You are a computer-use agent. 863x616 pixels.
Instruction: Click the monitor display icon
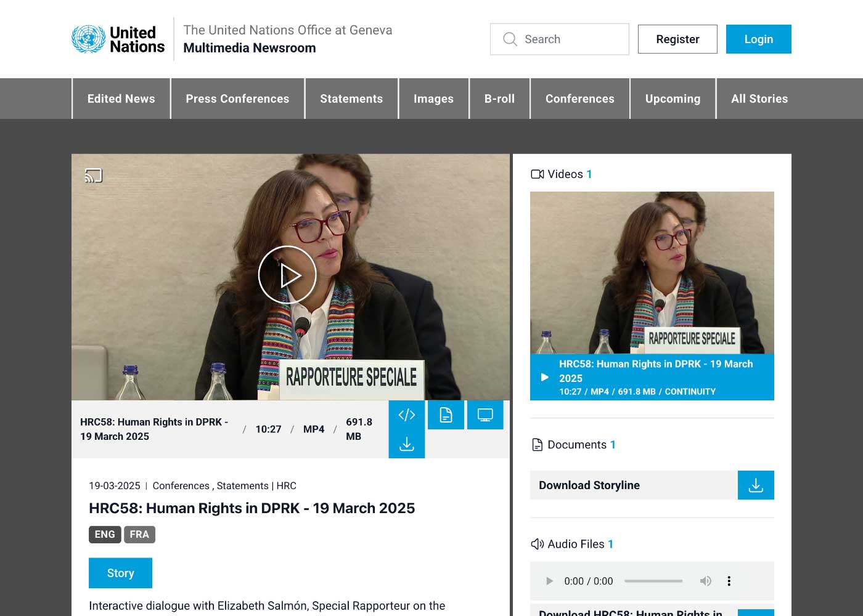click(485, 415)
